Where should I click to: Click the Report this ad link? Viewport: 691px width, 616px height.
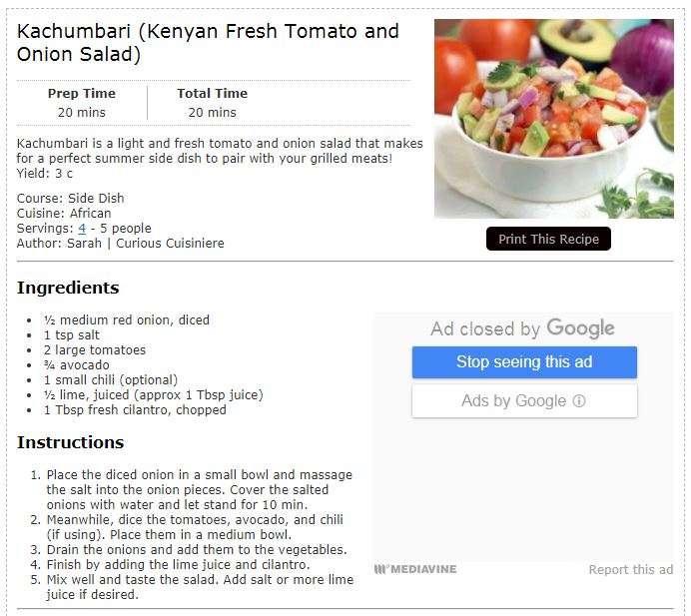[x=630, y=570]
